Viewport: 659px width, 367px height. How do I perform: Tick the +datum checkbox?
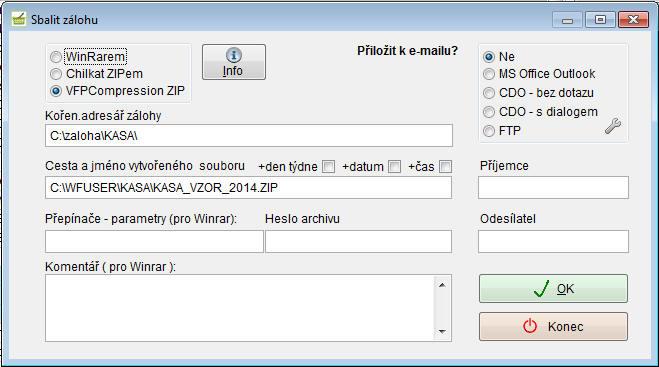click(x=394, y=166)
